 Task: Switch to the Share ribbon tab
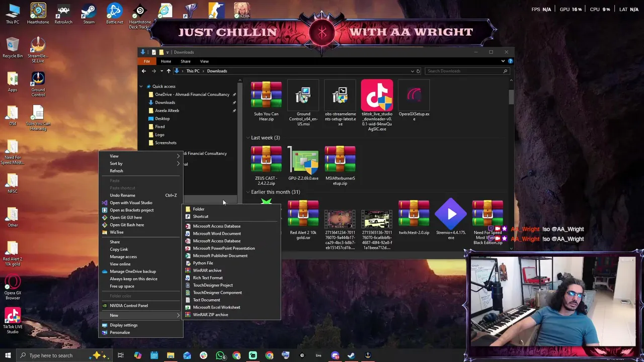185,61
